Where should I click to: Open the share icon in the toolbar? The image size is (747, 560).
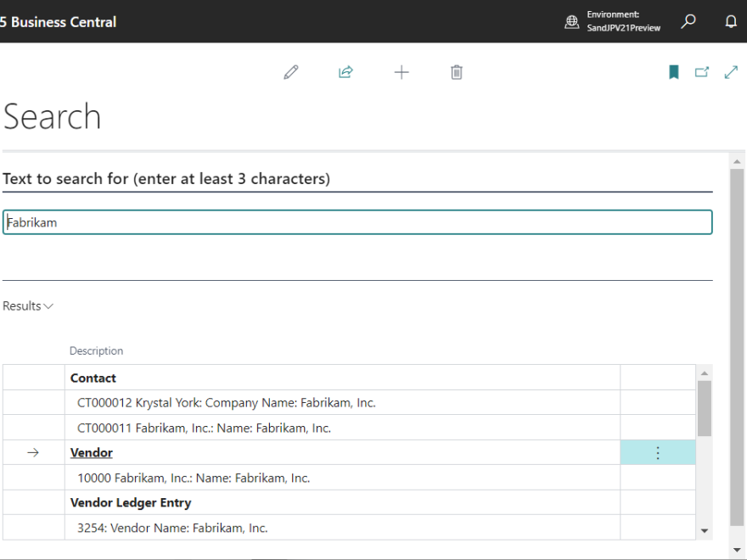click(345, 72)
